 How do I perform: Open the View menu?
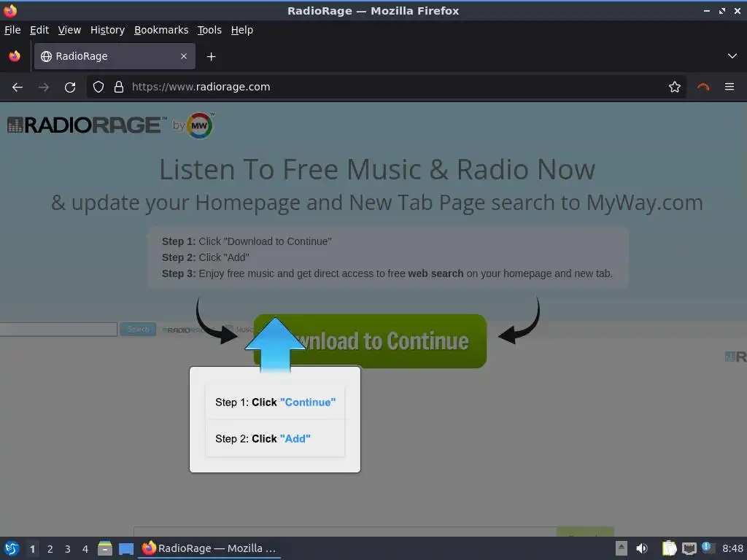[69, 30]
